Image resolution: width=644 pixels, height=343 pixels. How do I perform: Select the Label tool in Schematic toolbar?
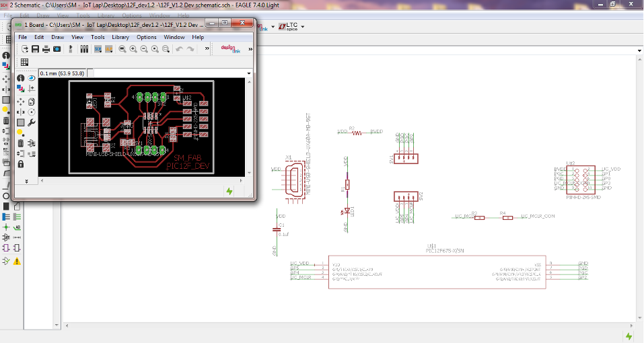[17, 227]
